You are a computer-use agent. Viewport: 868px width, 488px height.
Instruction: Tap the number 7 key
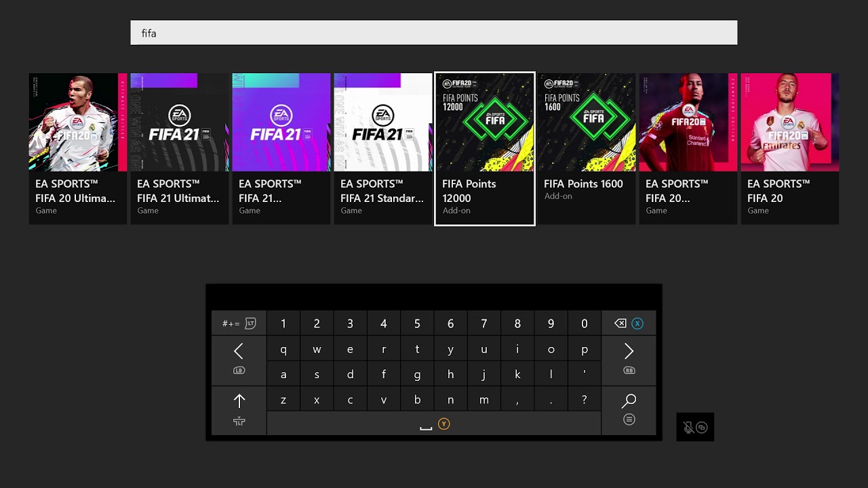484,323
